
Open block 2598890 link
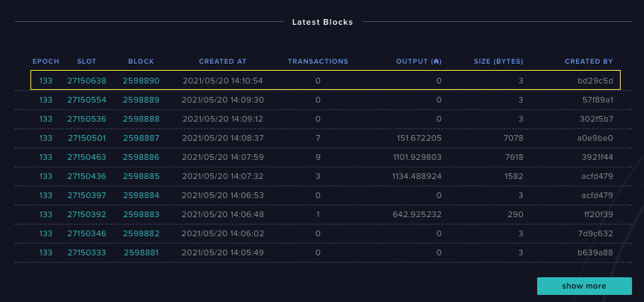click(141, 81)
